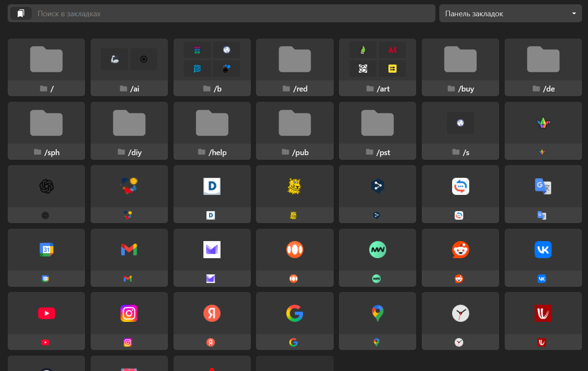The height and width of the screenshot is (371, 588).
Task: Open the /buy bookmark folder
Action: point(460,67)
